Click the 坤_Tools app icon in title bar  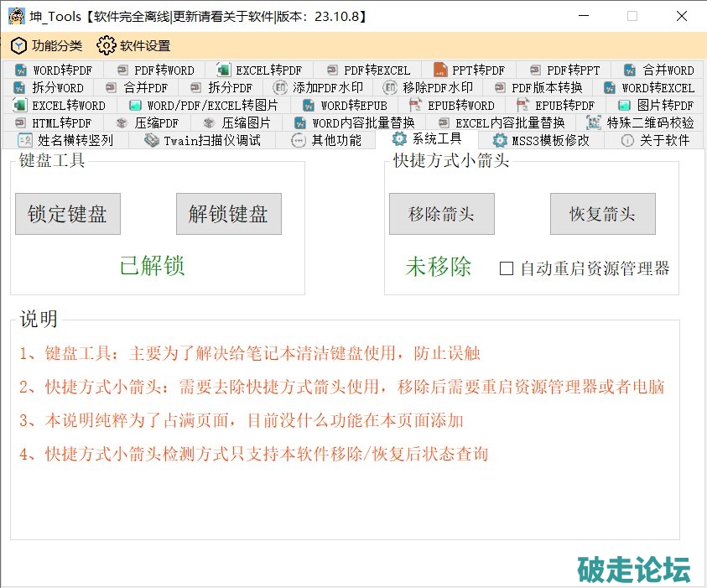pos(15,16)
